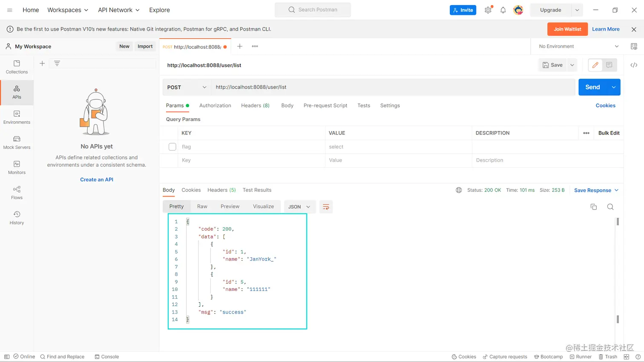Expand the Send options arrow

coord(614,87)
